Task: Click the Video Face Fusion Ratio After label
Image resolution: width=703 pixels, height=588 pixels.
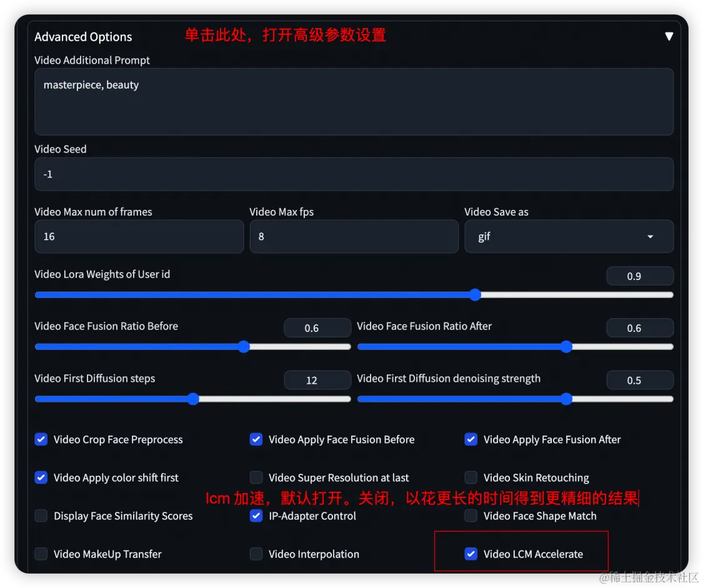Action: [x=424, y=326]
